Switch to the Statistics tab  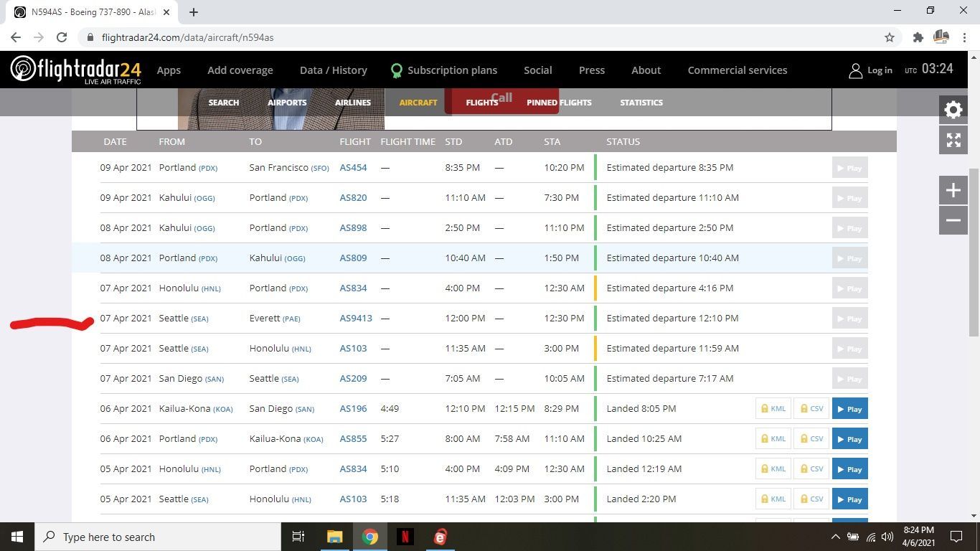coord(641,103)
